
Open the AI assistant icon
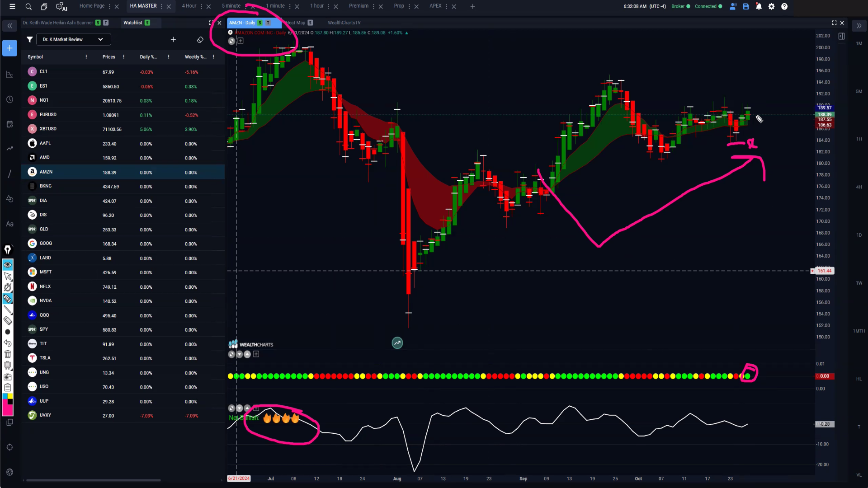click(61, 6)
